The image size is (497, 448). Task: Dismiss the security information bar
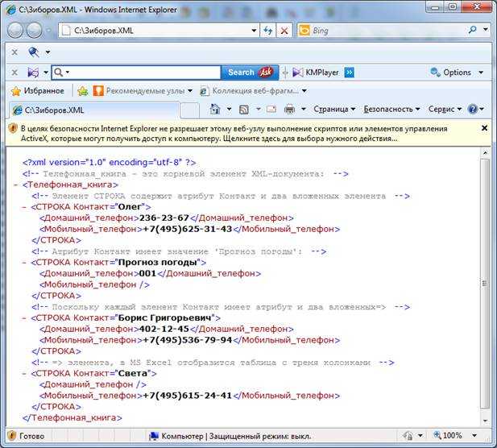click(484, 128)
